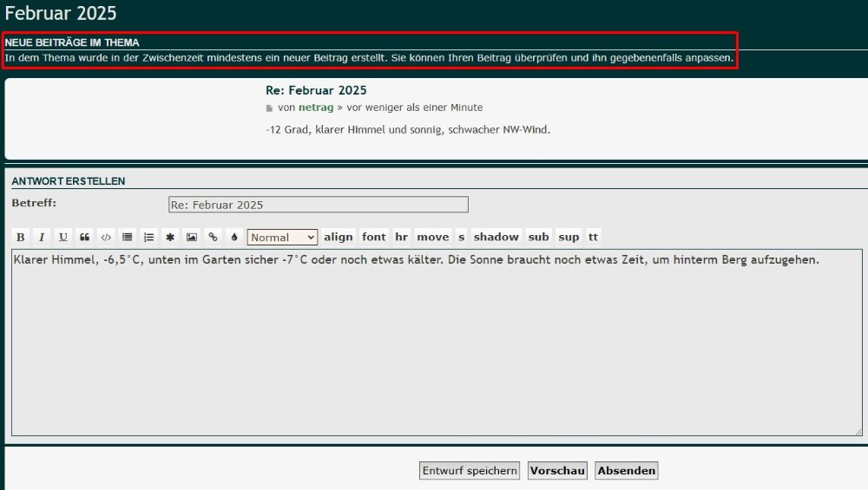This screenshot has width=868, height=490.
Task: Insert a list item with the asterisk icon
Action: point(170,237)
